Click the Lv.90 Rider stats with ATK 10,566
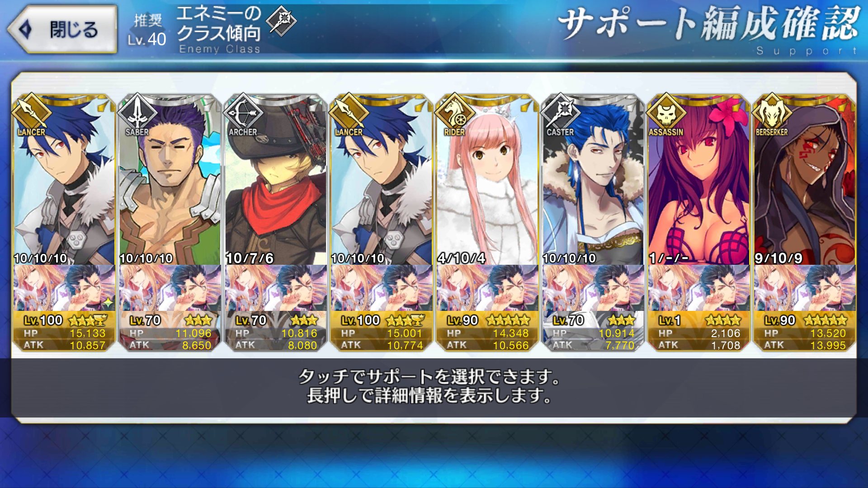The image size is (868, 488). (487, 332)
